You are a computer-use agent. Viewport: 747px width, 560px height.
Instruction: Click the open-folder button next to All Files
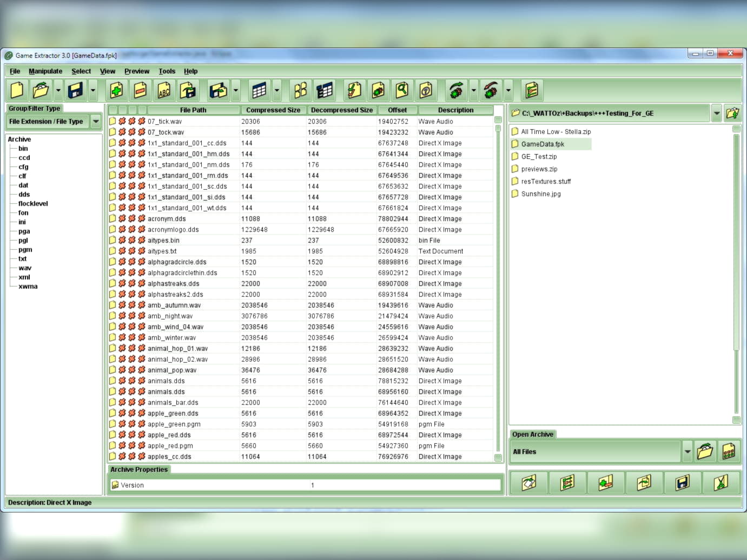705,451
